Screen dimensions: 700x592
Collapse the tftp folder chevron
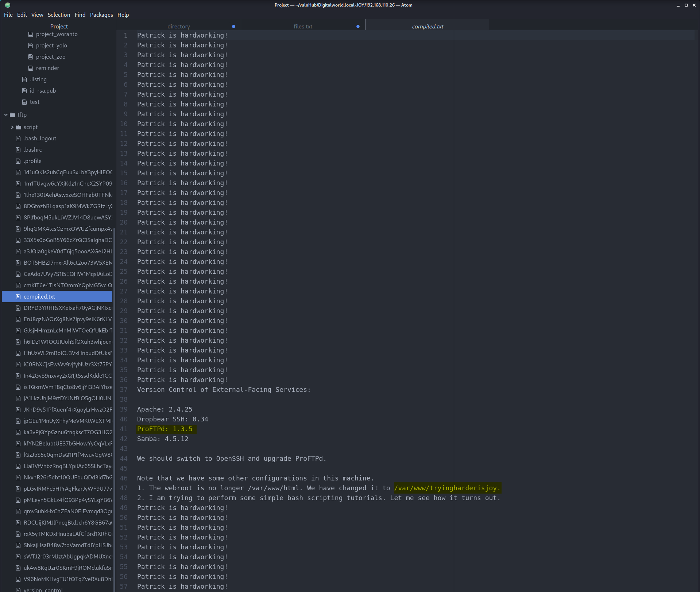pyautogui.click(x=6, y=115)
